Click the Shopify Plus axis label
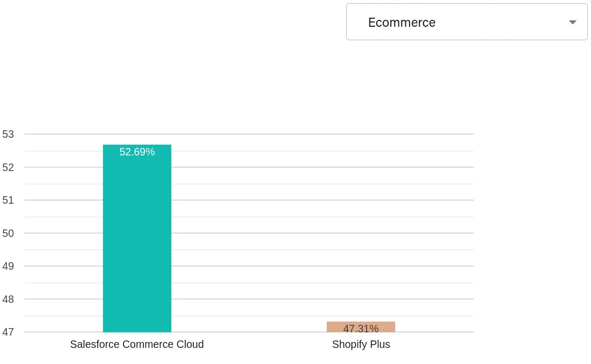The height and width of the screenshot is (364, 591). pyautogui.click(x=361, y=345)
